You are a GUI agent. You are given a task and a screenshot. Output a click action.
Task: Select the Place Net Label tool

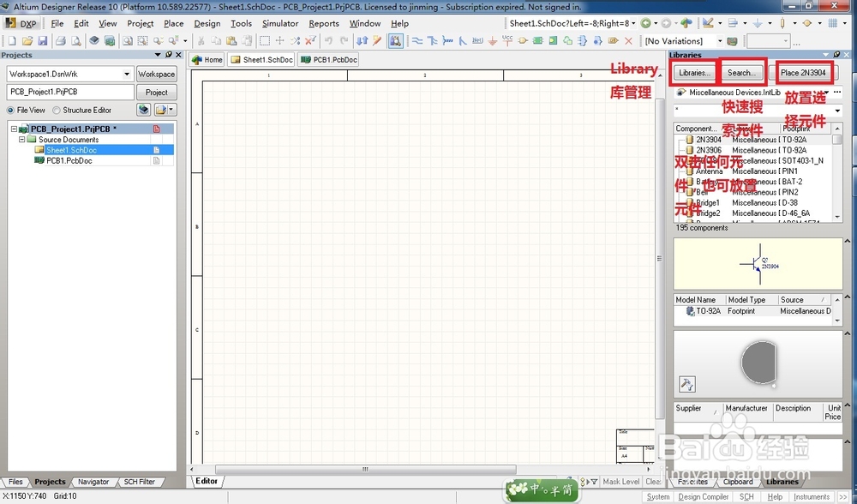click(477, 41)
